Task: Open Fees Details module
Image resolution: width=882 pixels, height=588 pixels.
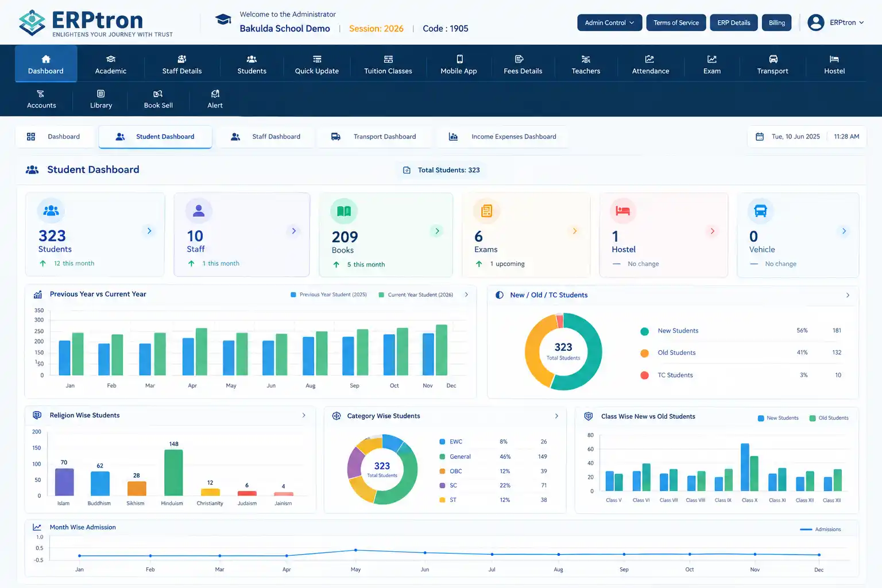Action: [523, 64]
